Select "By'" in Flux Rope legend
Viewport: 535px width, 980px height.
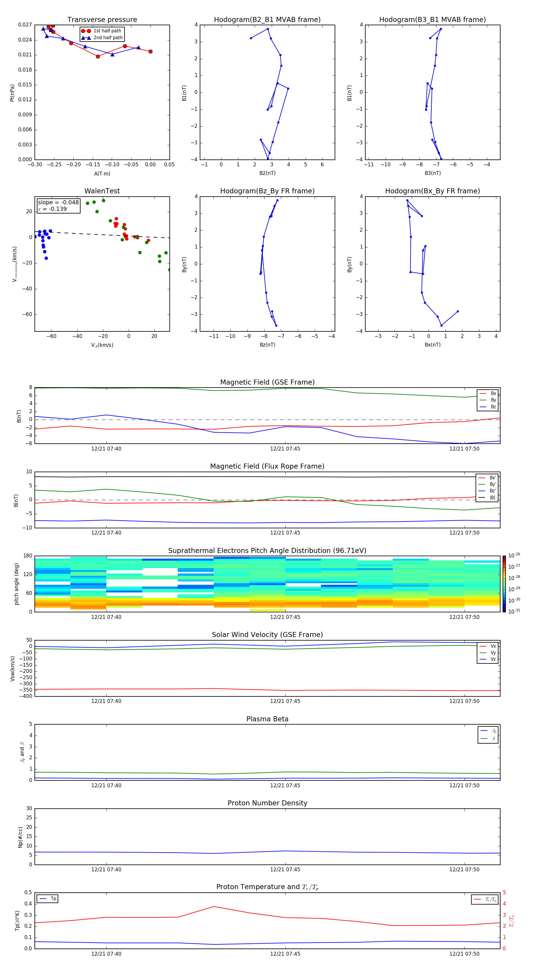(487, 484)
